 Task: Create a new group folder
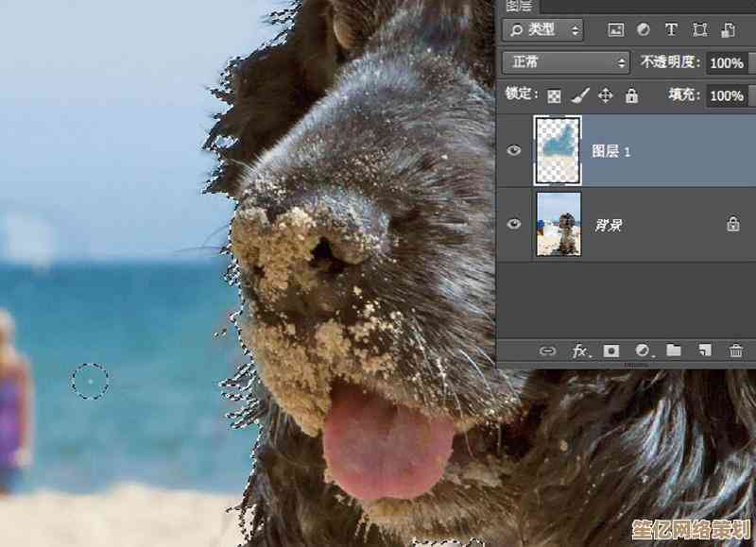point(673,350)
